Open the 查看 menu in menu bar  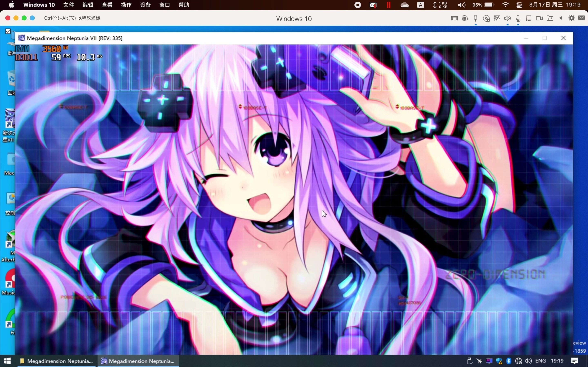pos(107,5)
